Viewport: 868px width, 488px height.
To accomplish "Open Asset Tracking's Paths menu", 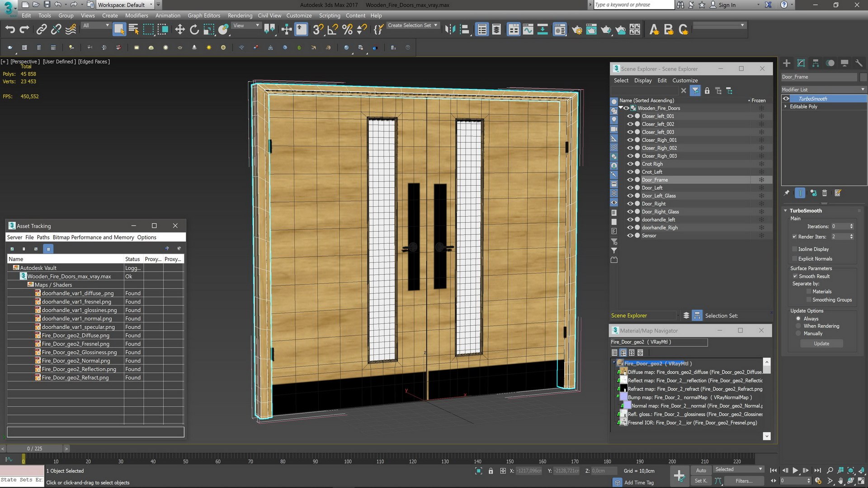I will [43, 237].
